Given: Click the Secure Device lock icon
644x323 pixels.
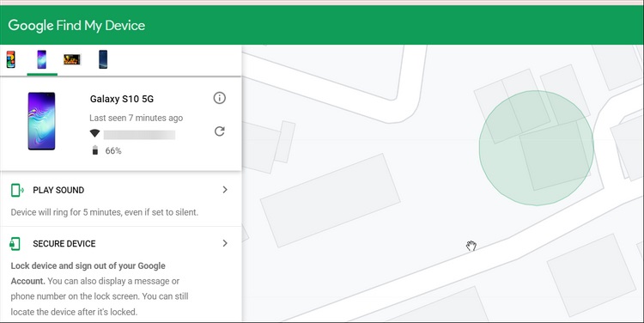Looking at the screenshot, I should click(15, 244).
